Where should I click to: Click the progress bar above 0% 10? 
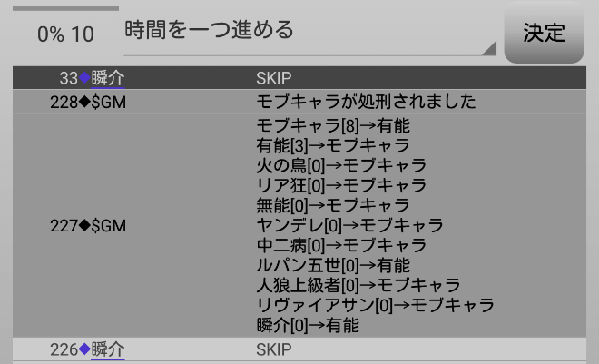(x=64, y=8)
